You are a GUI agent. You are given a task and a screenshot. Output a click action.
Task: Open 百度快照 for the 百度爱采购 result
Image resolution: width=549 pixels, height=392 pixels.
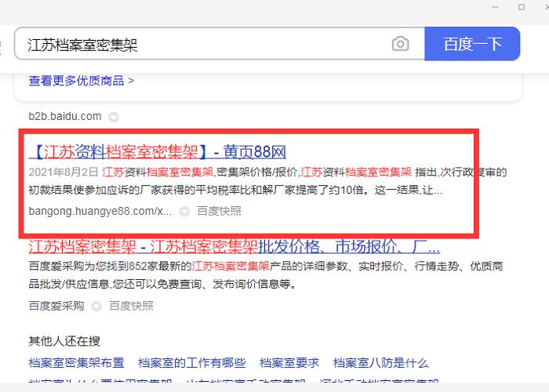point(131,306)
